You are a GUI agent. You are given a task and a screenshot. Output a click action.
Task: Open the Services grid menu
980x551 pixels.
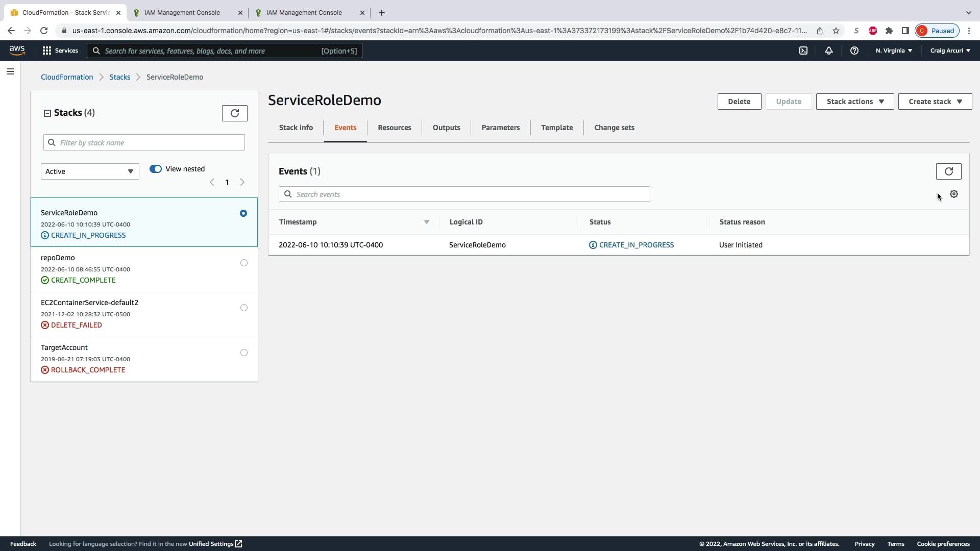point(60,51)
